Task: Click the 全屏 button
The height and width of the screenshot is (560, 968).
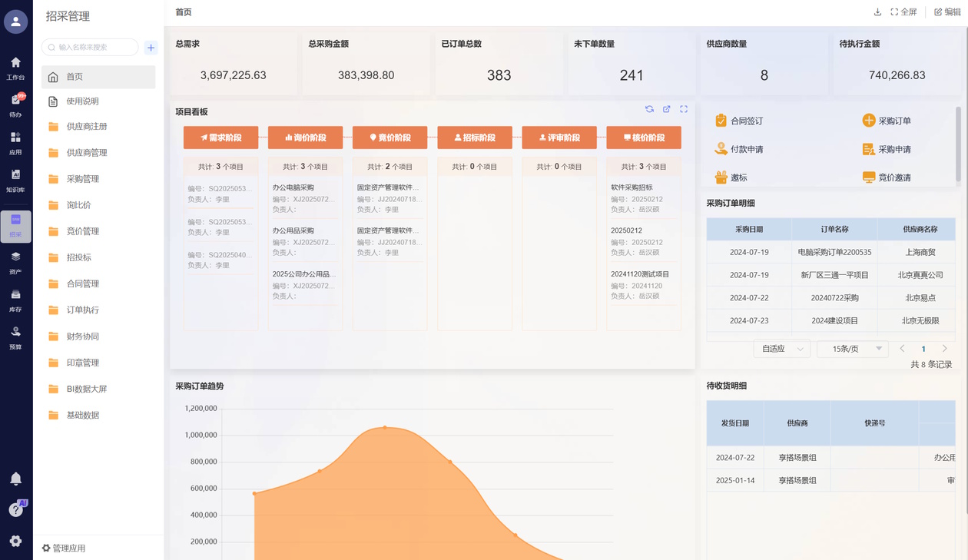Action: pos(903,12)
